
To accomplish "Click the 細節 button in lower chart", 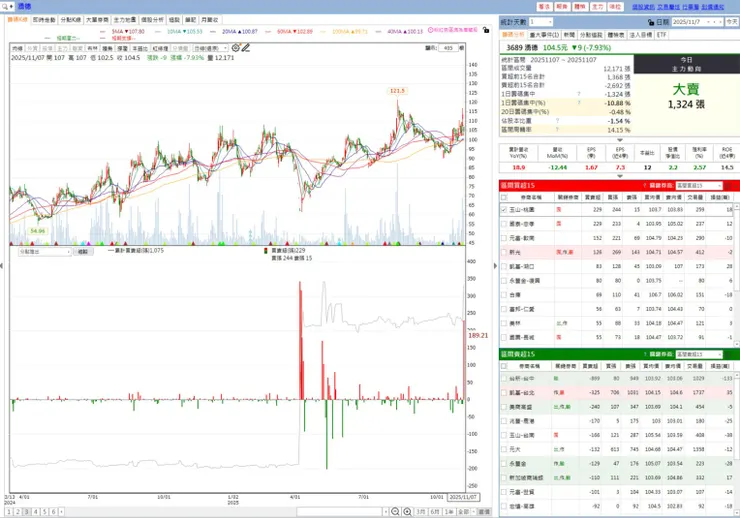I will [83, 252].
